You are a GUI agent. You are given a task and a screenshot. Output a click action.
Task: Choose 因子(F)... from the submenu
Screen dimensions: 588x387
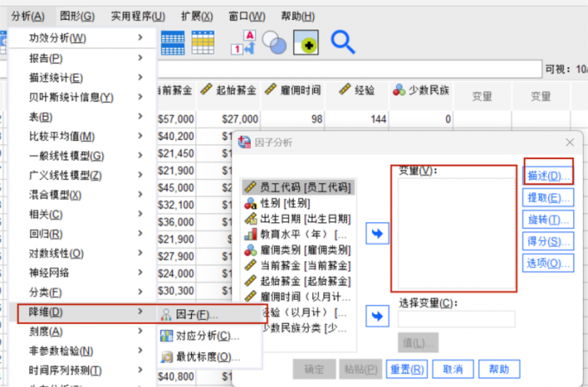[x=209, y=314]
